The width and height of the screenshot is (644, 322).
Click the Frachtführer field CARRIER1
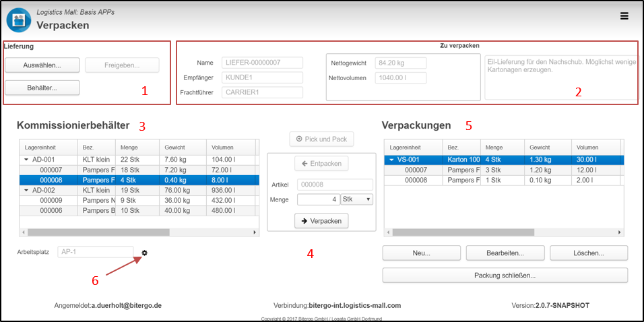coord(262,92)
